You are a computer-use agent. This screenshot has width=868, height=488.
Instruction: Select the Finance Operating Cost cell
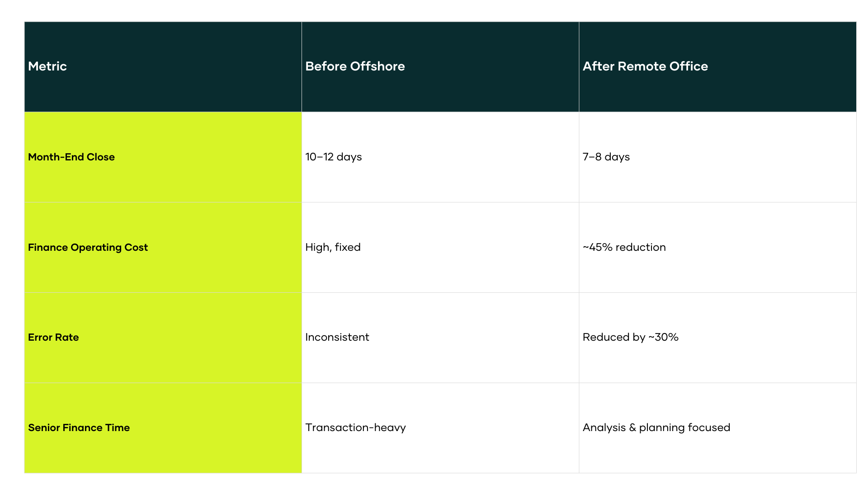pos(88,247)
